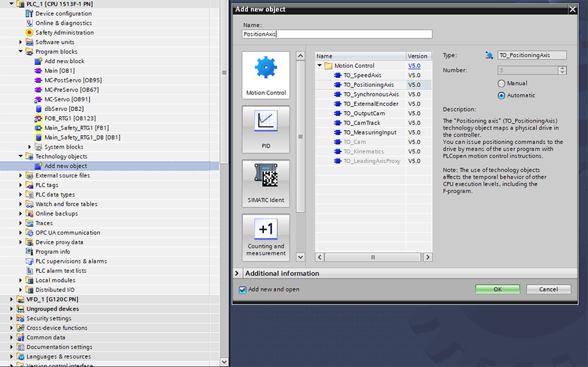Screen dimensions: 588x367
Task: Collapse the Technology objects folder
Action: click(x=21, y=156)
